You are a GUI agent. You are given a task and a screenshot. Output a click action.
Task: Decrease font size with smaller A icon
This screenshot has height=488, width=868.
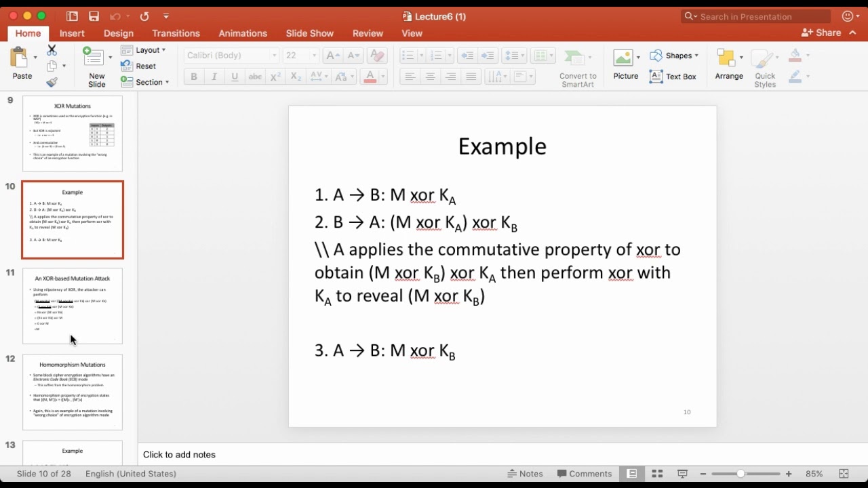[x=353, y=56]
